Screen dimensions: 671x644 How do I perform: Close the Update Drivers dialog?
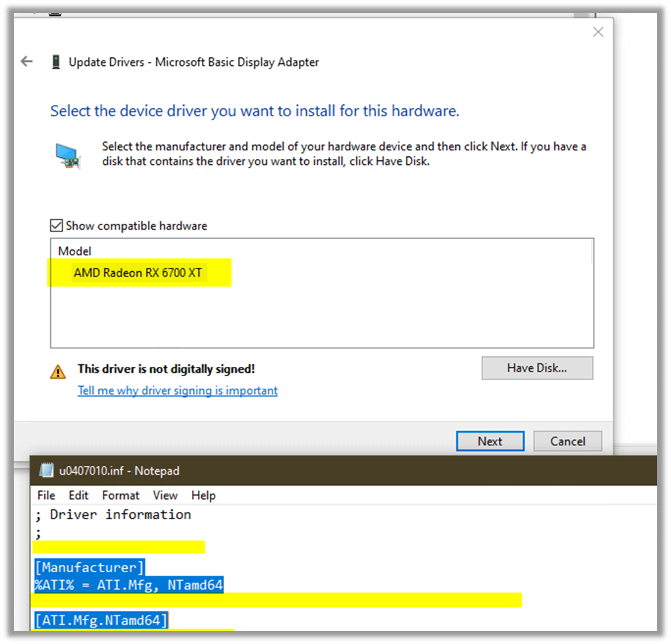click(x=598, y=32)
